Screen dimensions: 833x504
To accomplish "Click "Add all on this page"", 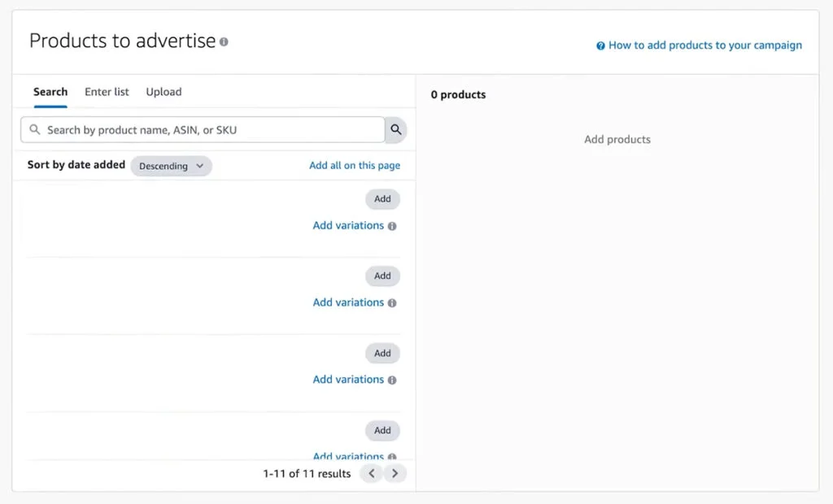I will point(355,165).
